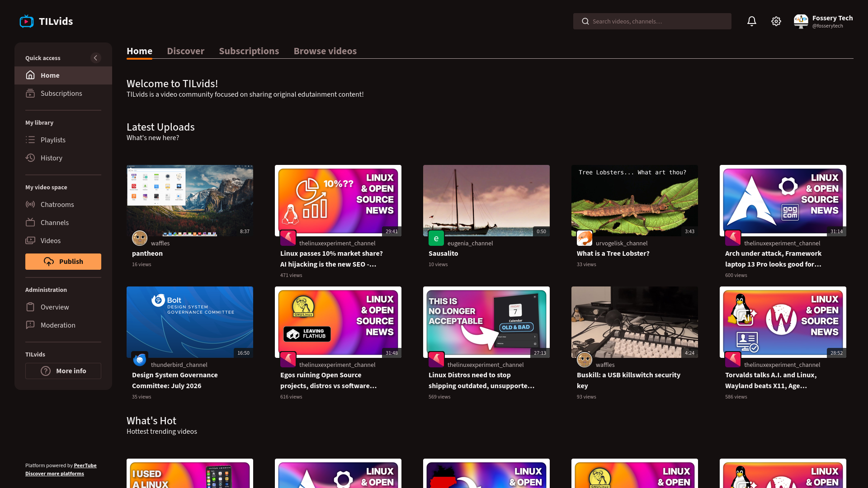Click the Channels TV icon
The image size is (868, 488).
[30, 222]
